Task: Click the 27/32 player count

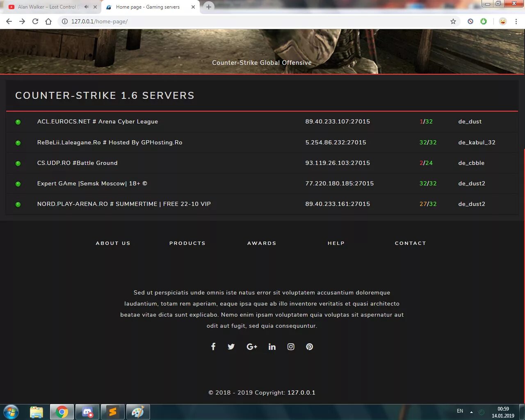Action: coord(428,204)
